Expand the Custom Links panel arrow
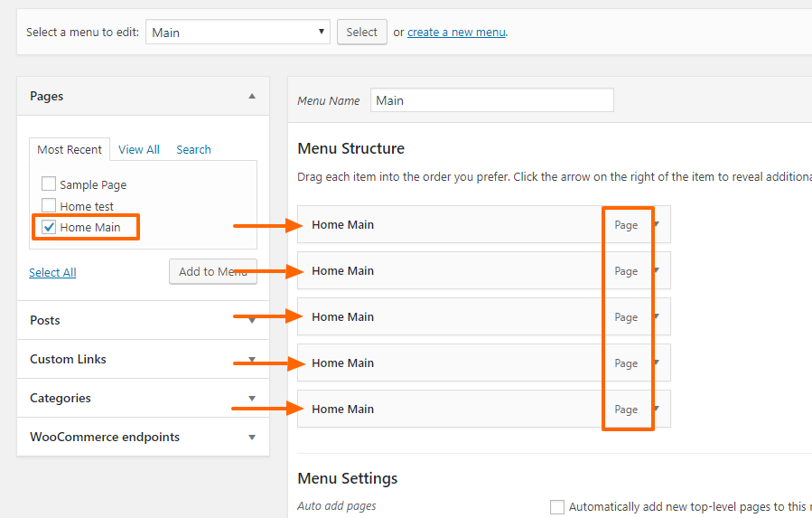 pos(252,359)
